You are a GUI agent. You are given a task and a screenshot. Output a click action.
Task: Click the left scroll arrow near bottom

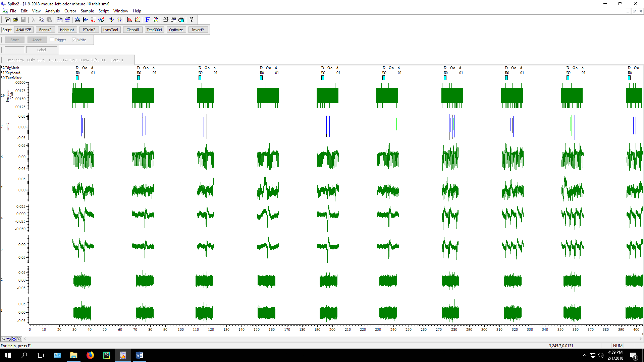pos(25,339)
